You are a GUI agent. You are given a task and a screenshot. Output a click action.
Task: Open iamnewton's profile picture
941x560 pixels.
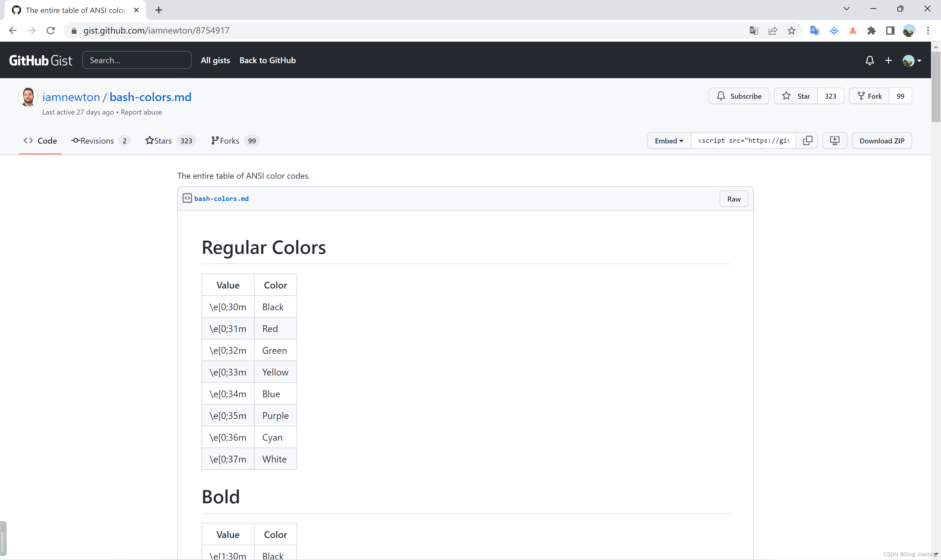(28, 97)
